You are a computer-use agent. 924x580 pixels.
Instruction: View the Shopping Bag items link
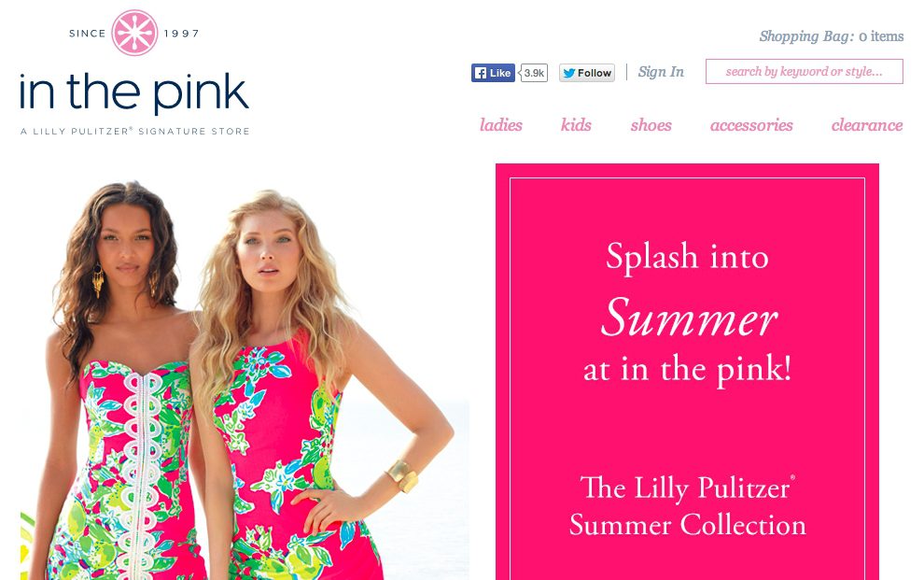click(x=831, y=36)
